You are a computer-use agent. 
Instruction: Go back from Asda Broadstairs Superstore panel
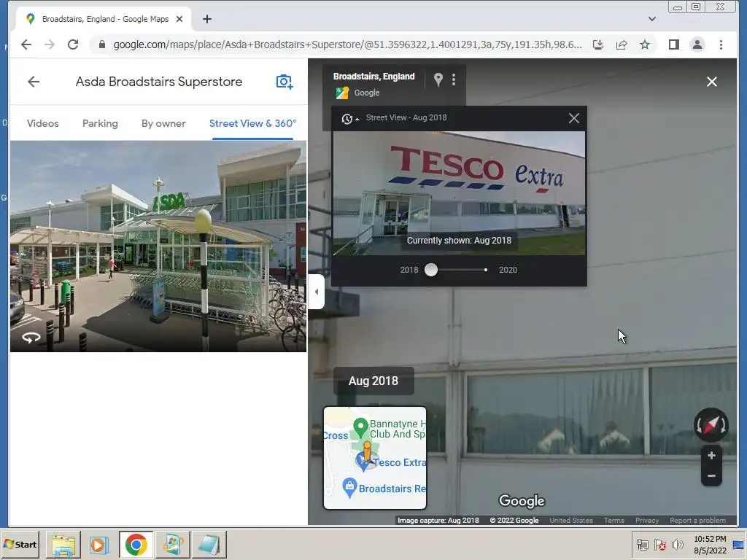pyautogui.click(x=34, y=82)
